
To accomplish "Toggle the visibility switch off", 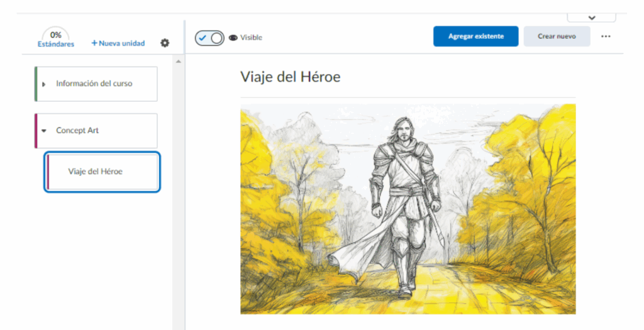I will (x=209, y=38).
